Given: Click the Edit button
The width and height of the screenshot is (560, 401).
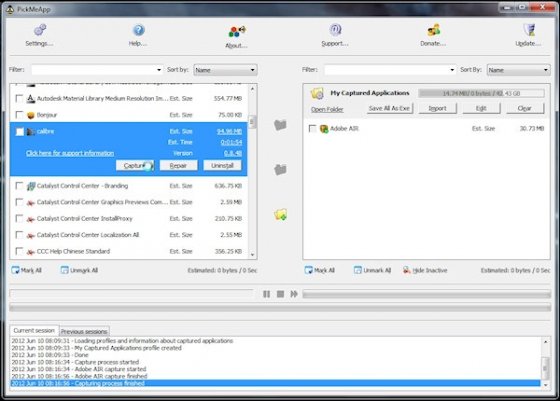Looking at the screenshot, I should click(481, 108).
